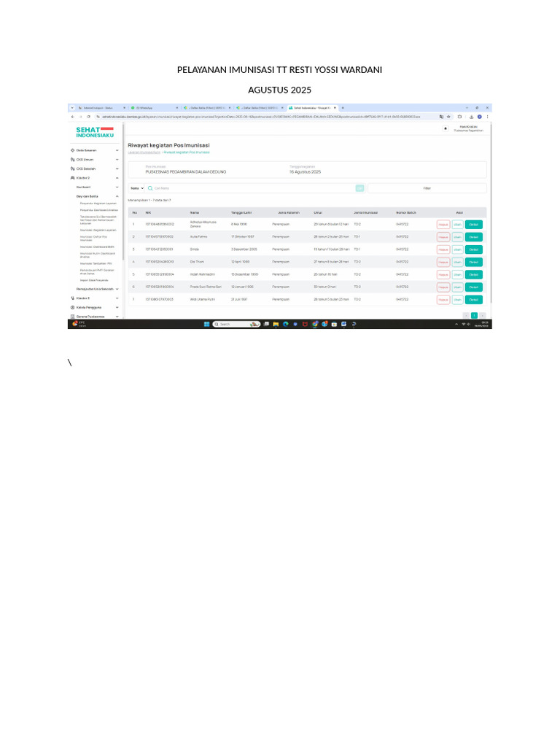Click the CKG Umum stethoscope icon
The image size is (560, 747).
click(72, 160)
